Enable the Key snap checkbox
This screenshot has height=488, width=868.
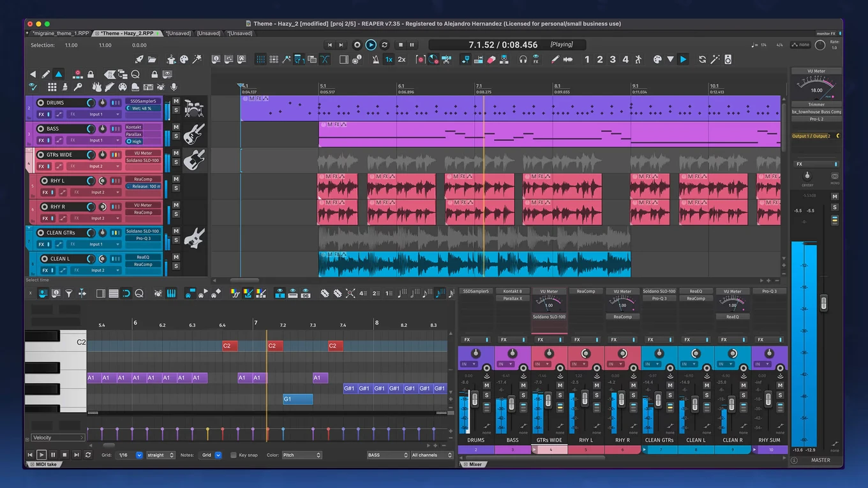coord(234,455)
